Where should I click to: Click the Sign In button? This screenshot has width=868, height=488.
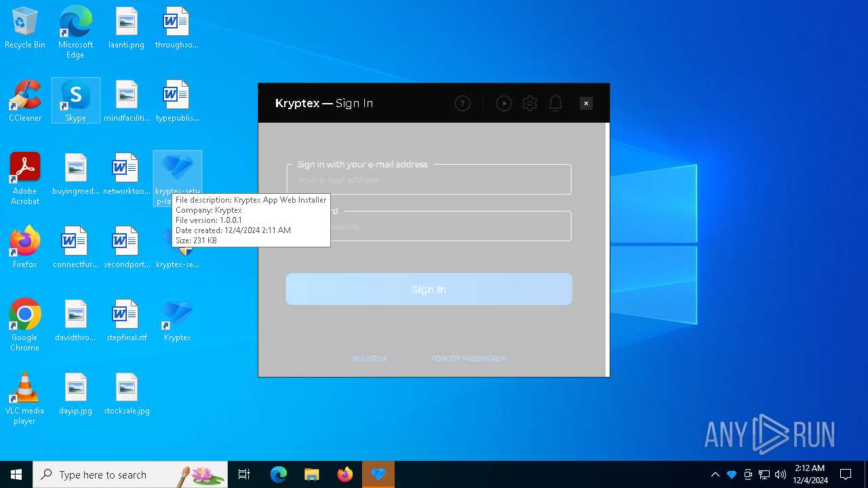429,289
